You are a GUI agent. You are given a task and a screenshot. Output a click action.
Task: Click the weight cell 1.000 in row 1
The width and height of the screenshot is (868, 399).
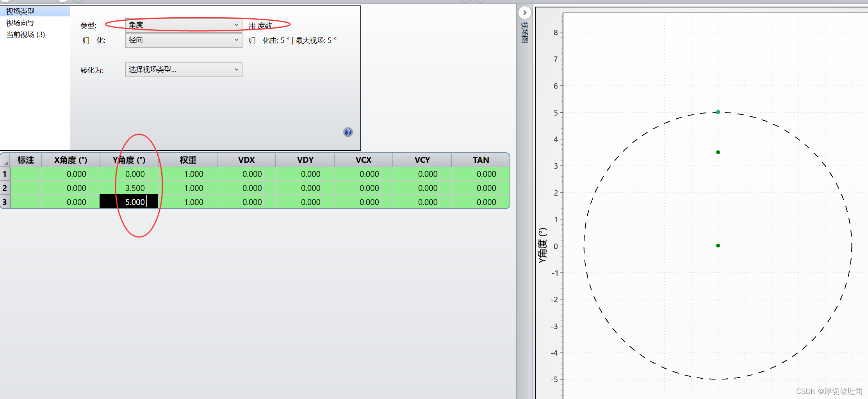tap(188, 174)
